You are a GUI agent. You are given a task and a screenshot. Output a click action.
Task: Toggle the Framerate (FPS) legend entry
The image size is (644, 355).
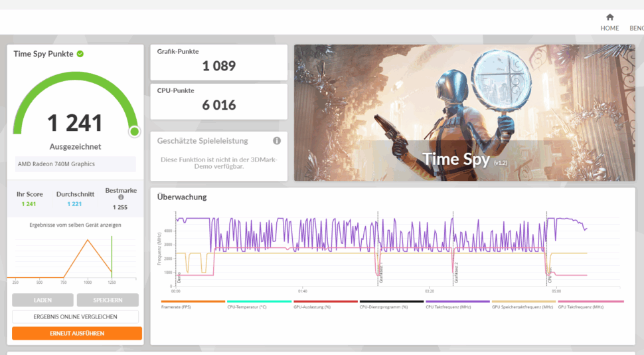pyautogui.click(x=193, y=304)
